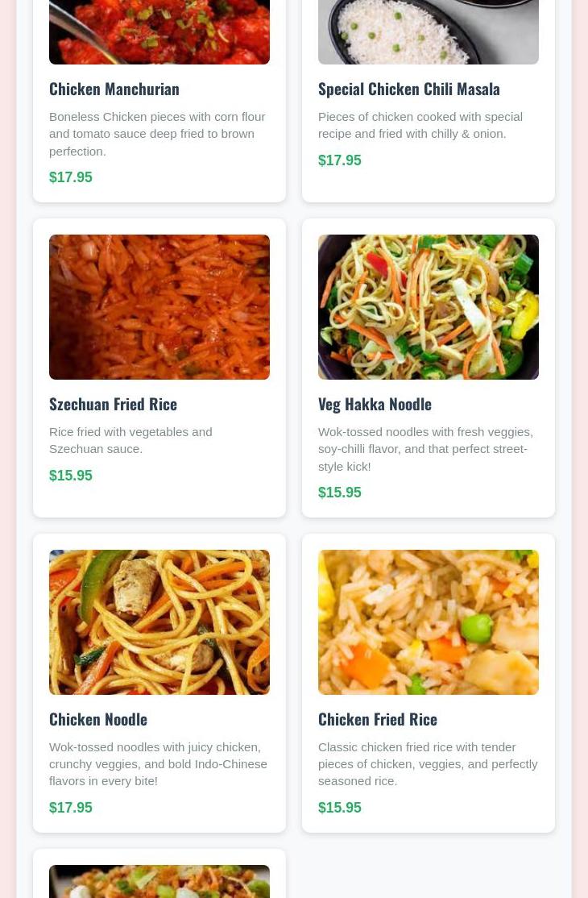This screenshot has width=588, height=898.
Task: Open the Szechuan Fried Rice title
Action: pyautogui.click(x=114, y=405)
